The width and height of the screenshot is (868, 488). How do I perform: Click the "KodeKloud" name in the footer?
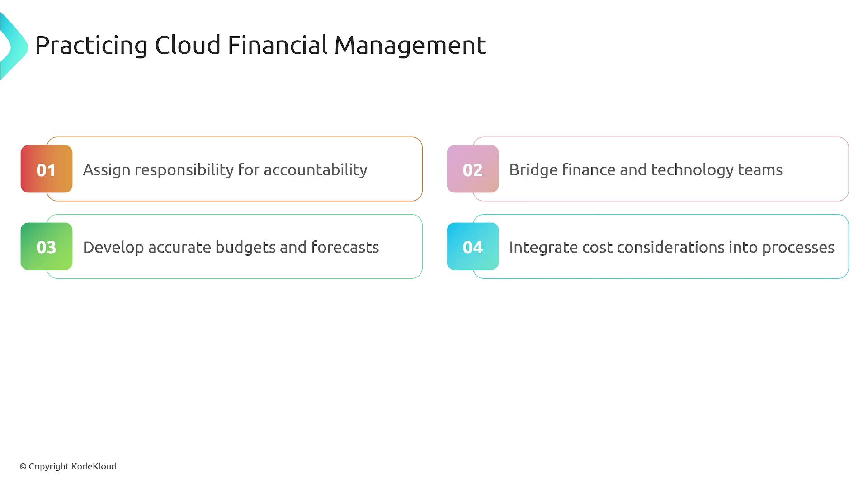pos(94,467)
